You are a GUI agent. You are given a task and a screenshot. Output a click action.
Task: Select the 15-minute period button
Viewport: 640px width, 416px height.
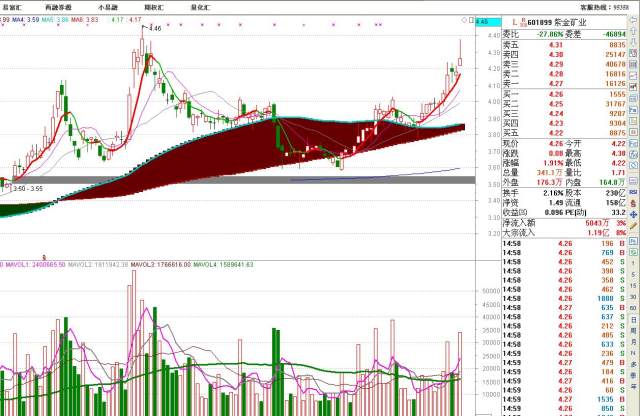633,285
